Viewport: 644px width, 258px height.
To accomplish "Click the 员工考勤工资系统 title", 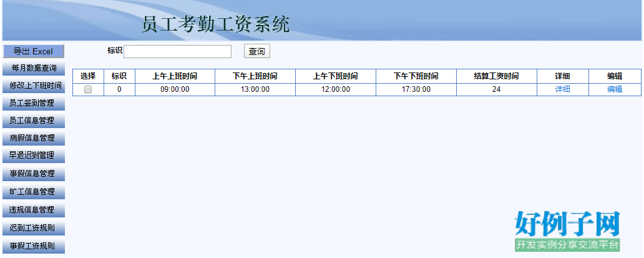I will (216, 24).
